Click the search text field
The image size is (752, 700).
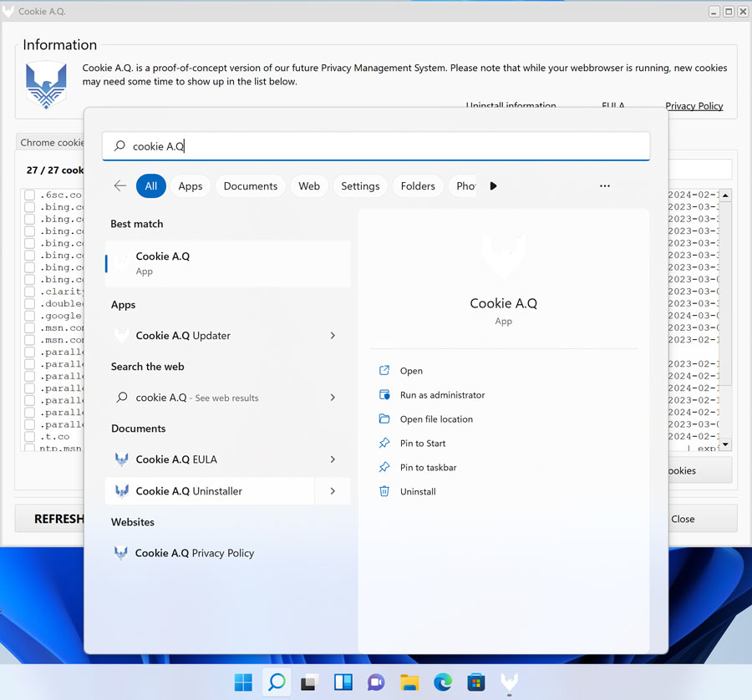point(376,145)
